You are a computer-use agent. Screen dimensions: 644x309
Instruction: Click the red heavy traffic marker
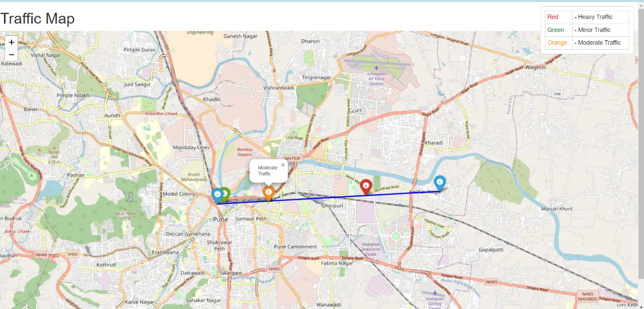tap(366, 187)
